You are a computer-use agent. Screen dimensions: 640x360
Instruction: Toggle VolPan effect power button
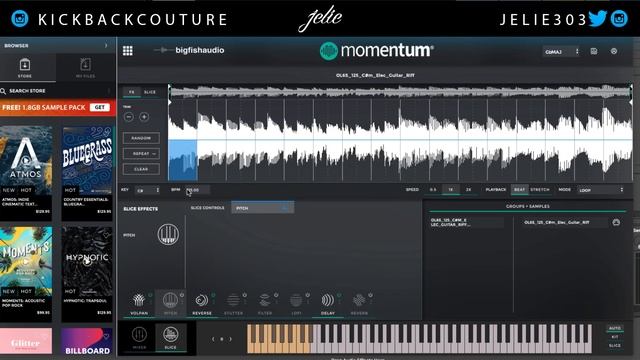pos(150,295)
